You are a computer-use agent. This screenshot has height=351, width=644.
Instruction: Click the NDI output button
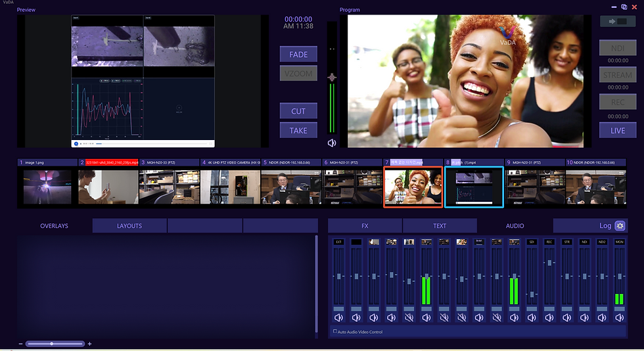pyautogui.click(x=618, y=48)
